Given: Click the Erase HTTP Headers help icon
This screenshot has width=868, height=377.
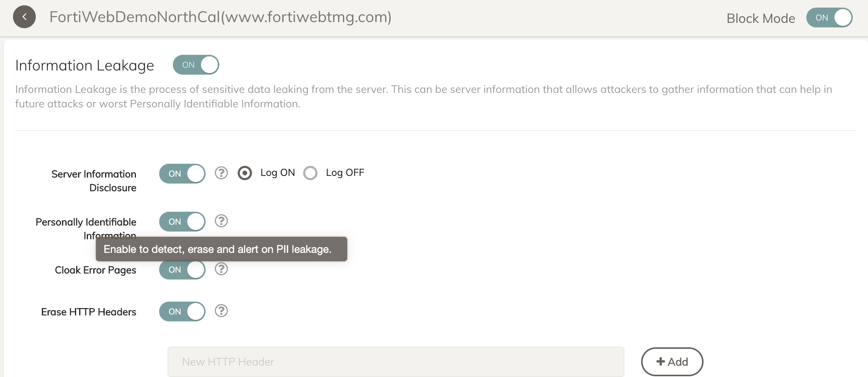Looking at the screenshot, I should pos(221,311).
